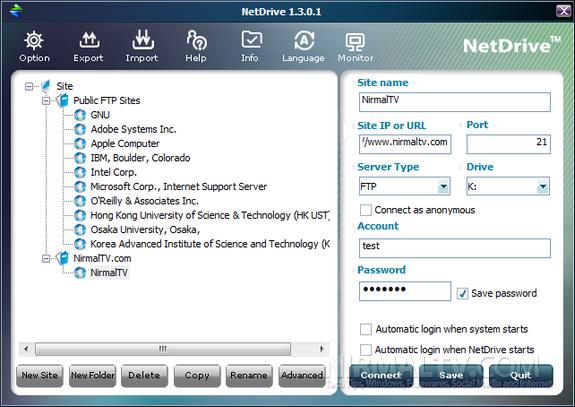Click the scrollbar right arrow
This screenshot has width=575, height=407.
(322, 349)
